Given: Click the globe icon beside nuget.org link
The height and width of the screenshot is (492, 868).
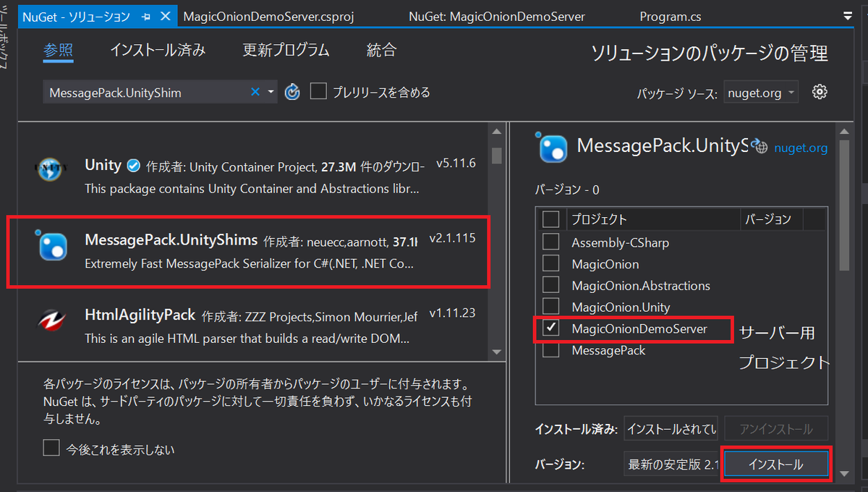Looking at the screenshot, I should (x=759, y=147).
